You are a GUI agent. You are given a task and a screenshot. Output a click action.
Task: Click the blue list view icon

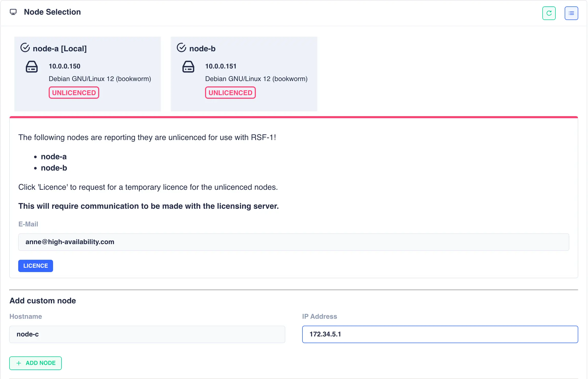571,13
